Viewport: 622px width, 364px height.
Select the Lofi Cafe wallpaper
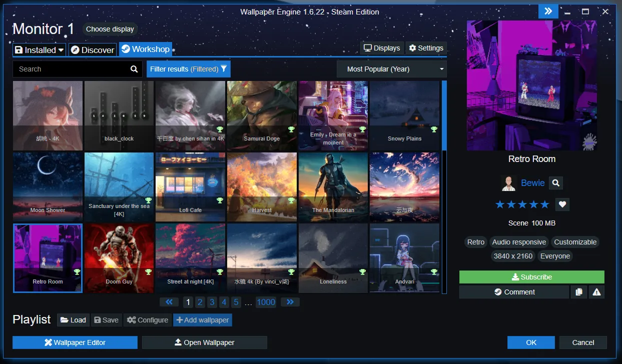click(190, 187)
